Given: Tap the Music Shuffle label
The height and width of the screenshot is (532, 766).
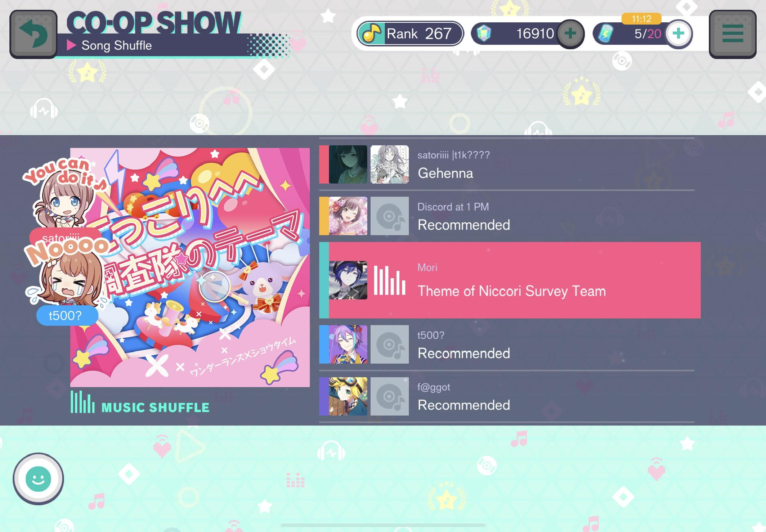Looking at the screenshot, I should (155, 407).
